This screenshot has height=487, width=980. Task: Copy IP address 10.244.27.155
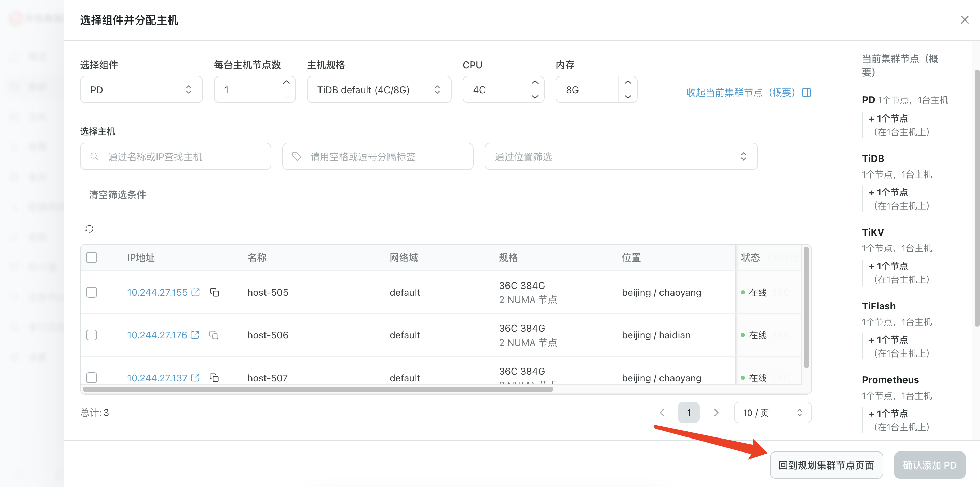[x=215, y=292]
